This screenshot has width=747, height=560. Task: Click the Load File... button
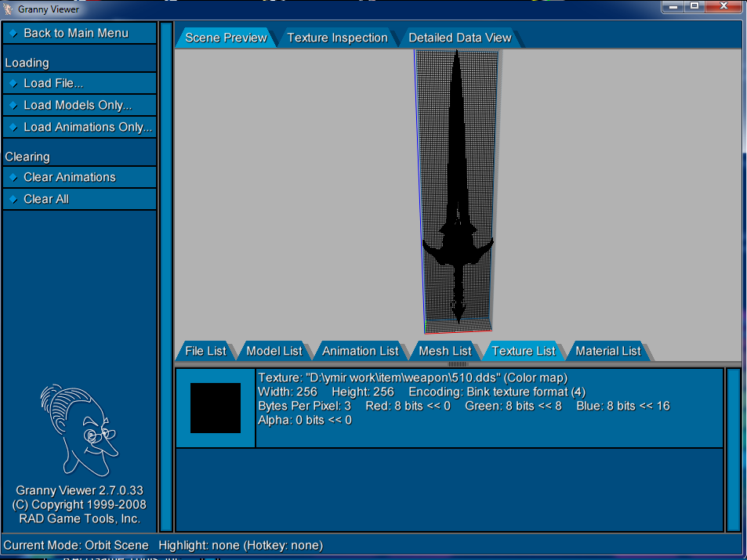pos(79,83)
